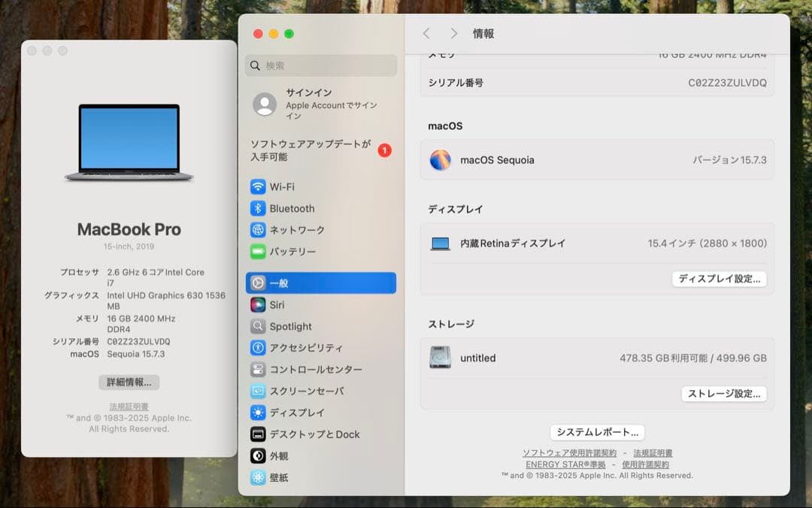This screenshot has height=508, width=812.
Task: Open スクリーンセーバ settings icon
Action: [x=258, y=391]
